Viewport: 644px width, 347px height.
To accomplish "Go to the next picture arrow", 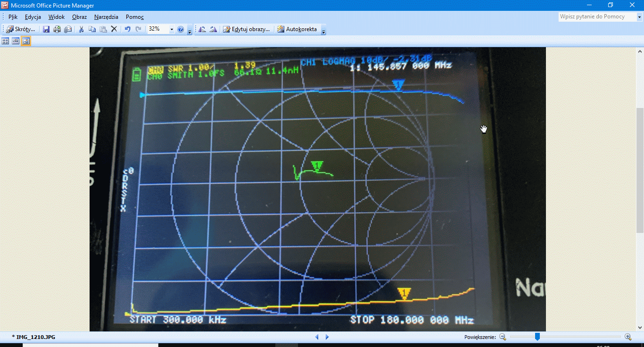I will pos(327,337).
